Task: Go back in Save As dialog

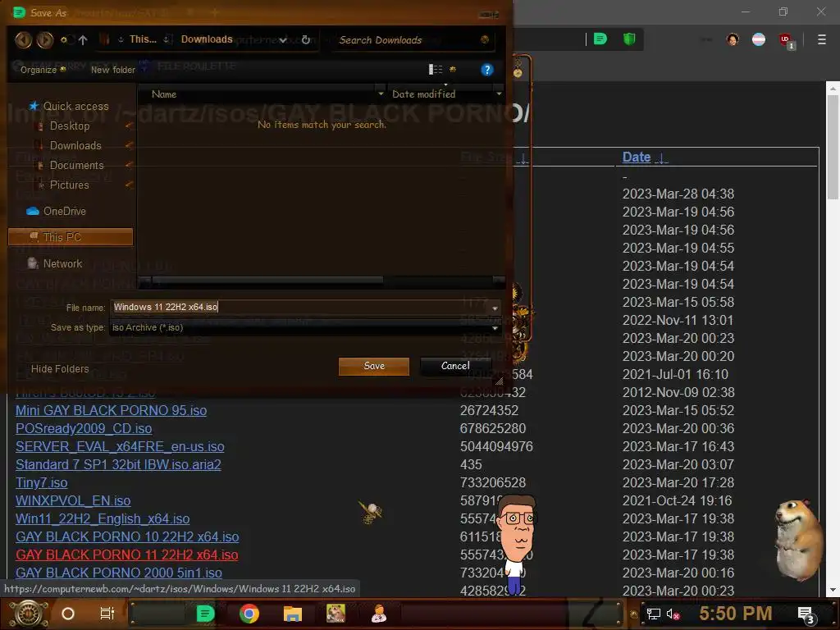Action: 23,39
